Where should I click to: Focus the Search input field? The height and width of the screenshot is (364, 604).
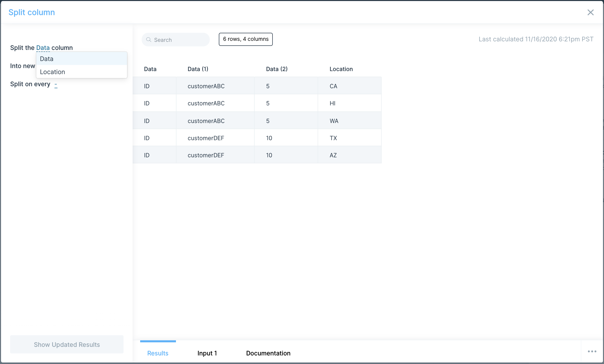tap(176, 40)
